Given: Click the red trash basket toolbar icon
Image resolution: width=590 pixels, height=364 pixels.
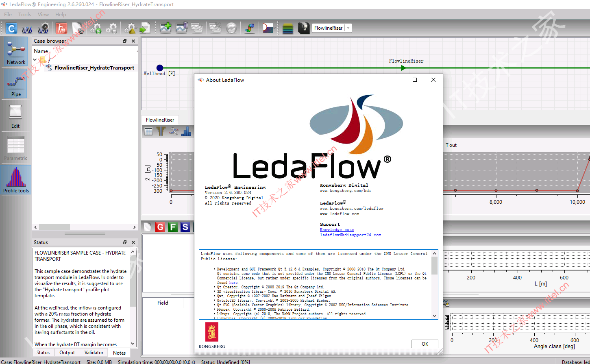Looking at the screenshot, I should tap(61, 28).
